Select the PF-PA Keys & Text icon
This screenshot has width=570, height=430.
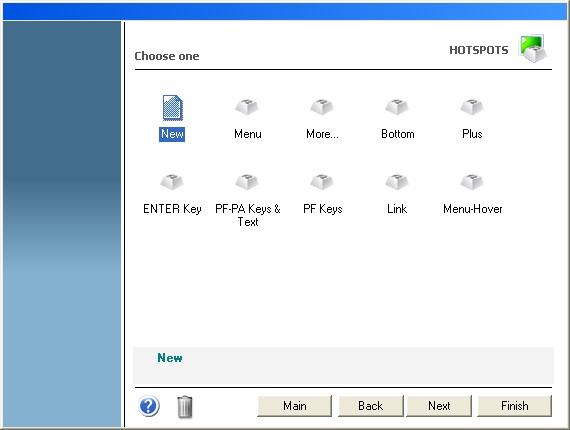click(x=247, y=182)
